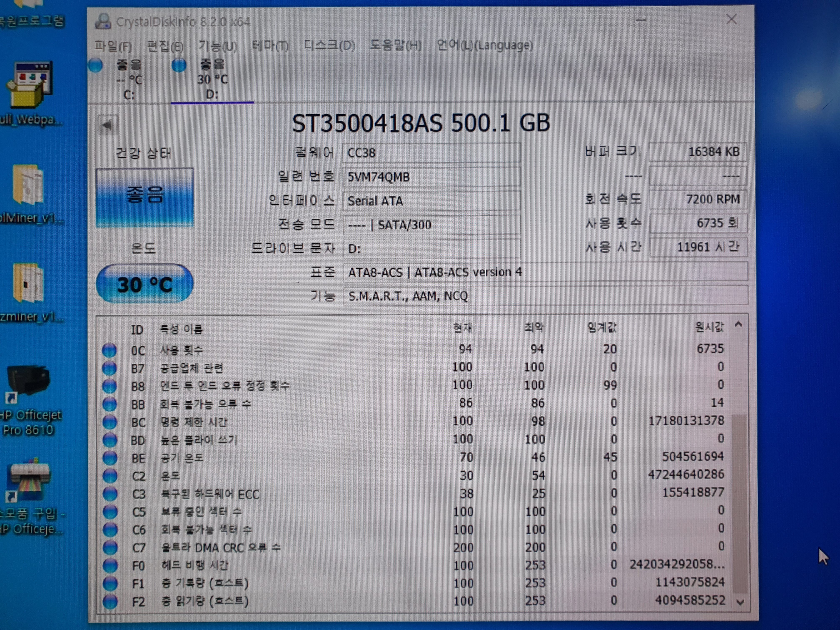840x630 pixels.
Task: Click the status circle of row 0C
Action: click(x=109, y=350)
